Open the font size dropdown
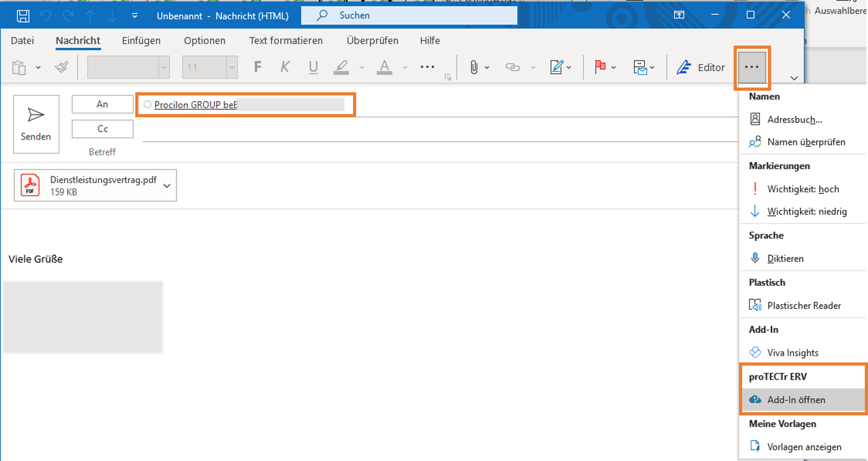 tap(232, 67)
